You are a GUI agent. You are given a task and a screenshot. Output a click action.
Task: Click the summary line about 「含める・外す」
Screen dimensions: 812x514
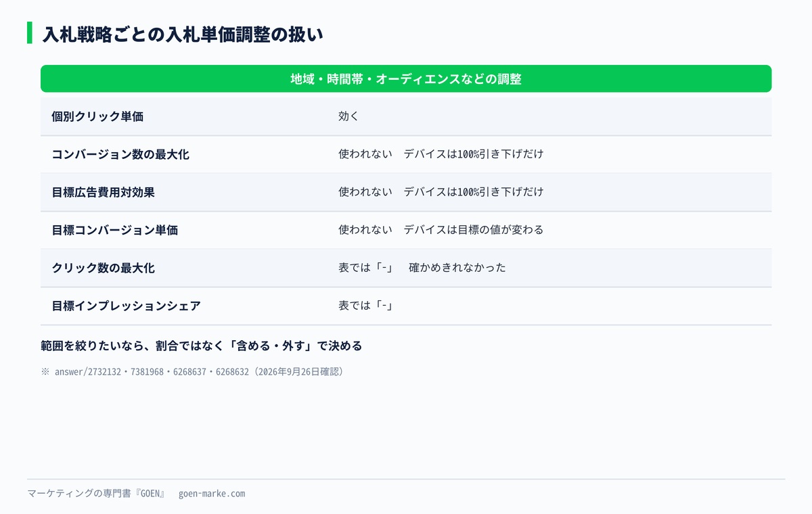point(202,346)
